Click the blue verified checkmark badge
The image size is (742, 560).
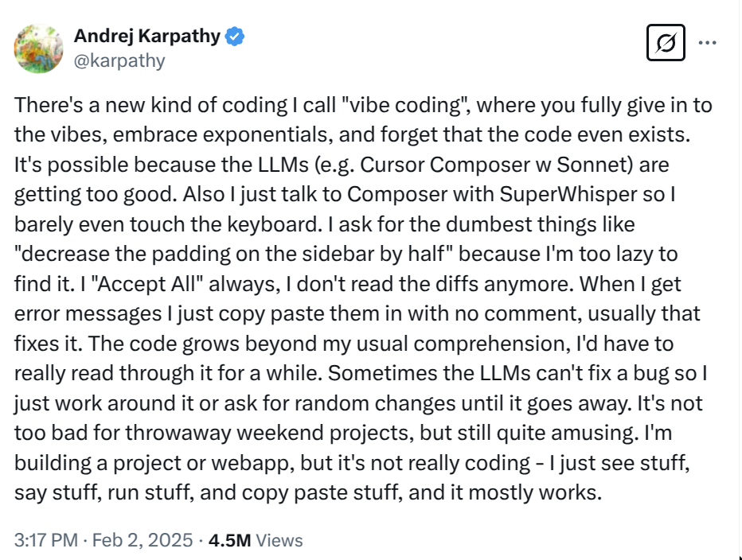(x=234, y=37)
